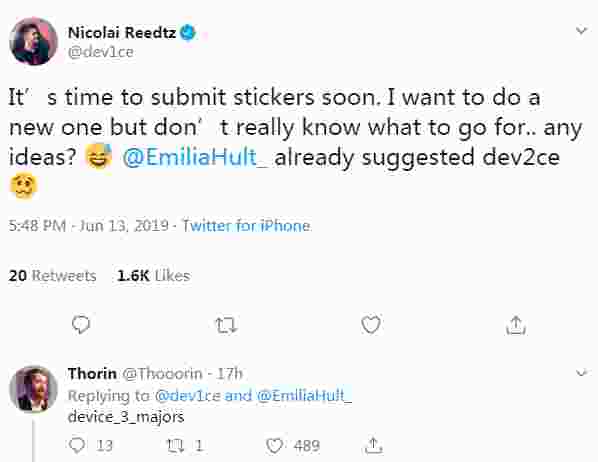The width and height of the screenshot is (598, 462).
Task: Retweet Thorin's device_3_majors reply
Action: click(x=176, y=446)
